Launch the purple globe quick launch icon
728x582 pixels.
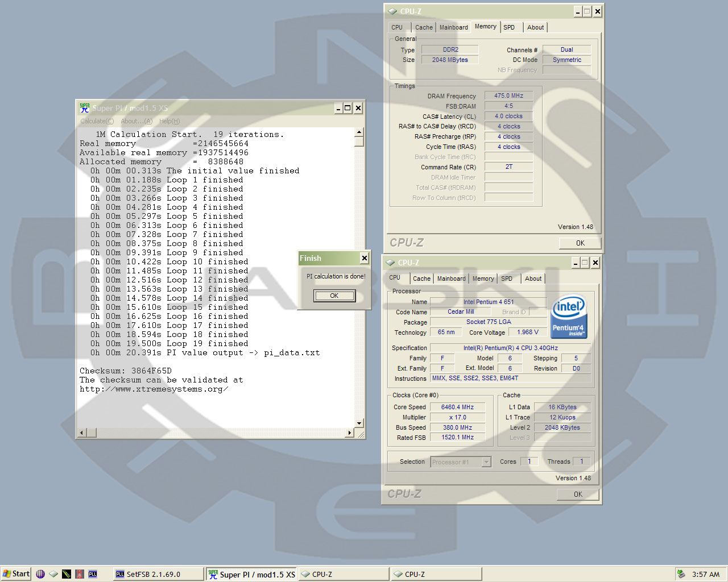coord(40,574)
